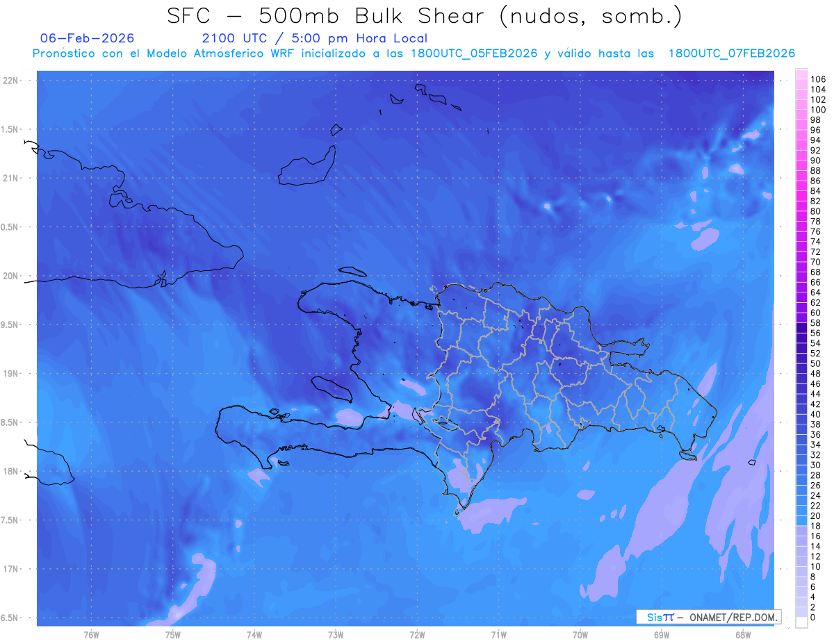
Task: Click the '8' colorbar value
Action: tap(813, 577)
